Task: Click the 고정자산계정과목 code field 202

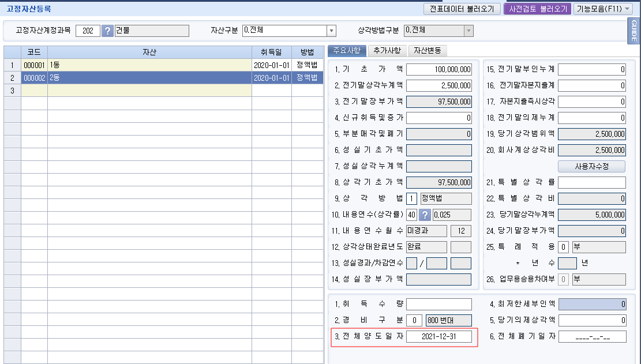Action: (88, 31)
